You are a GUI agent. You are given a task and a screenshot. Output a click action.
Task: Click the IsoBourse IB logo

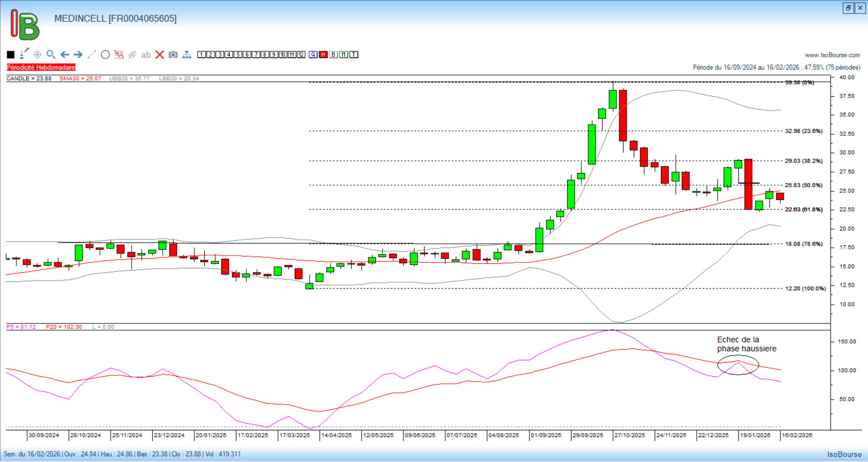pyautogui.click(x=25, y=25)
